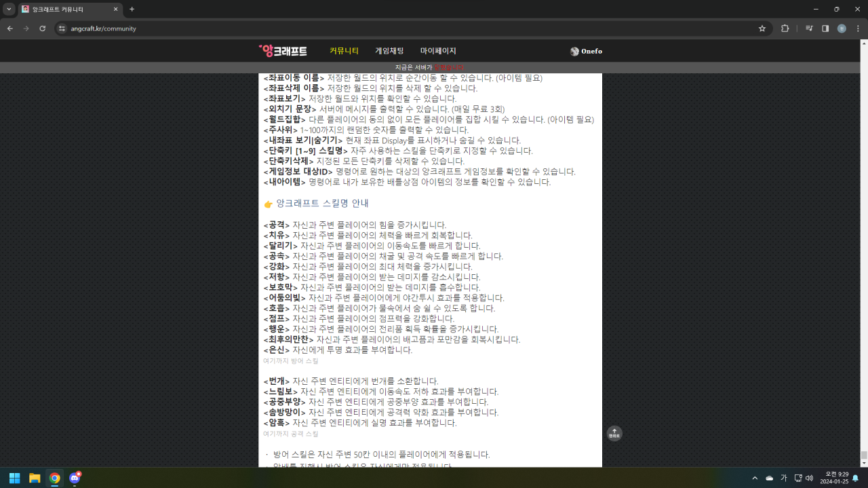The image size is (868, 488).
Task: Reload the page using the refresh button
Action: (42, 29)
